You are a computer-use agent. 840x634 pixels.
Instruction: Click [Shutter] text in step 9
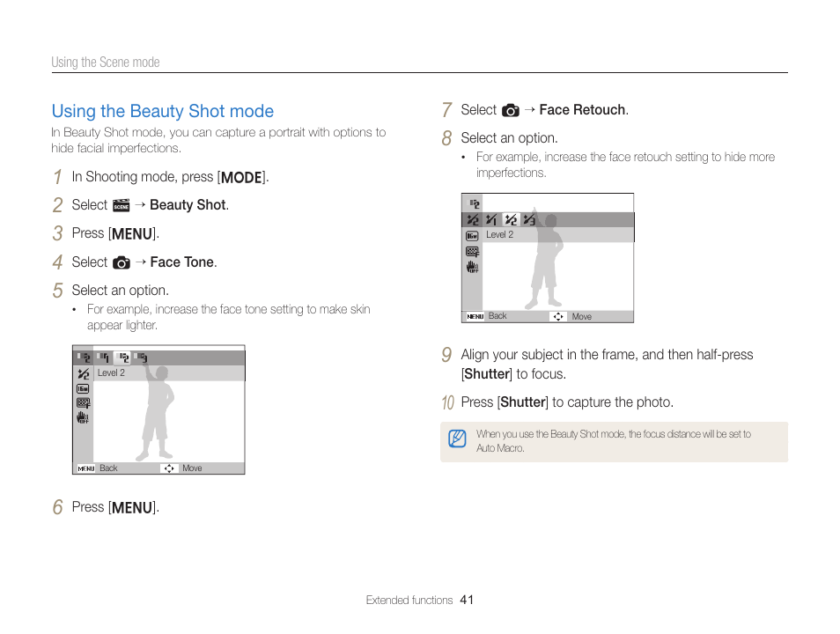[x=487, y=374]
